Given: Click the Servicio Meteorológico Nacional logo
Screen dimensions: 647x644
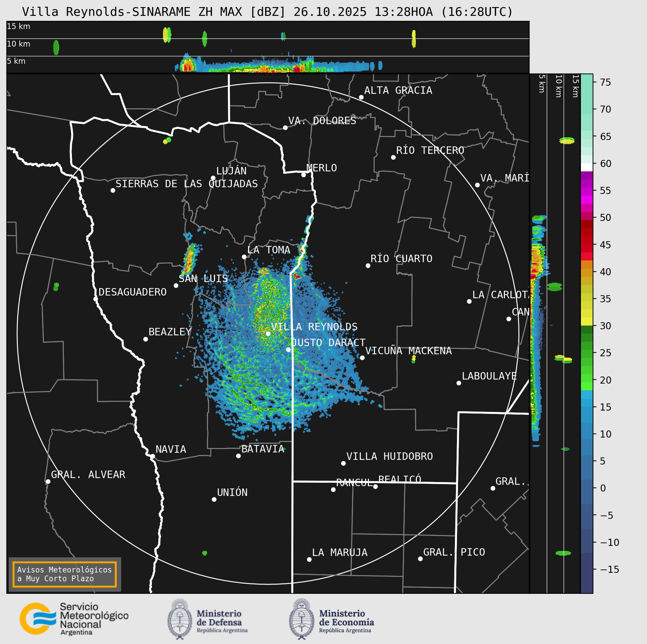Looking at the screenshot, I should click(74, 619).
